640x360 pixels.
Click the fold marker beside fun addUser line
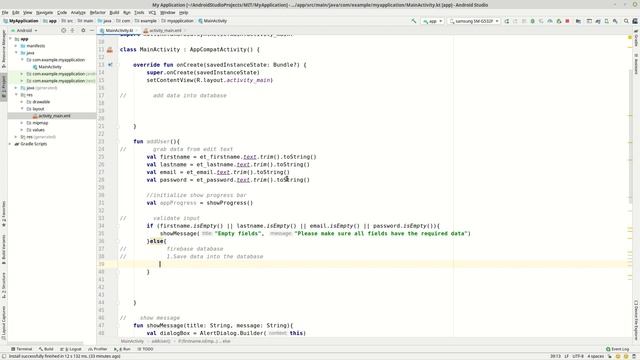click(x=117, y=142)
